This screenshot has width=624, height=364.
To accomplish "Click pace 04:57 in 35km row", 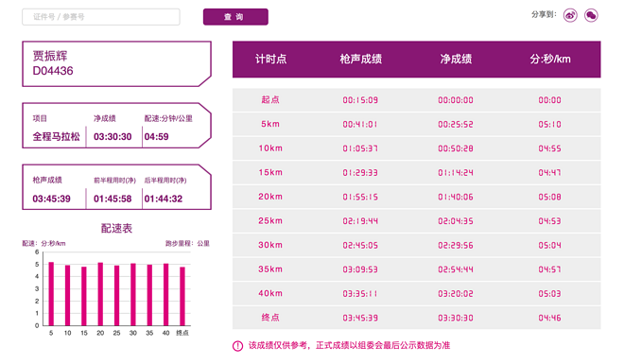I will 550,269.
